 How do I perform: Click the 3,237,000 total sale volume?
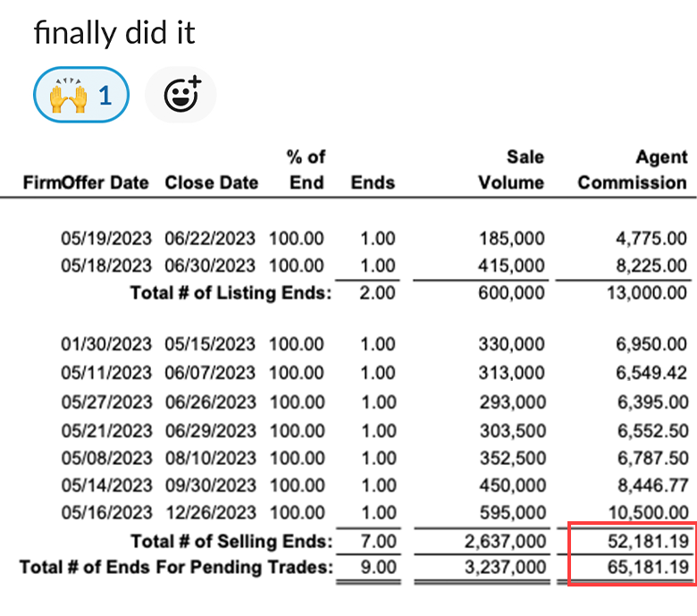click(x=506, y=567)
